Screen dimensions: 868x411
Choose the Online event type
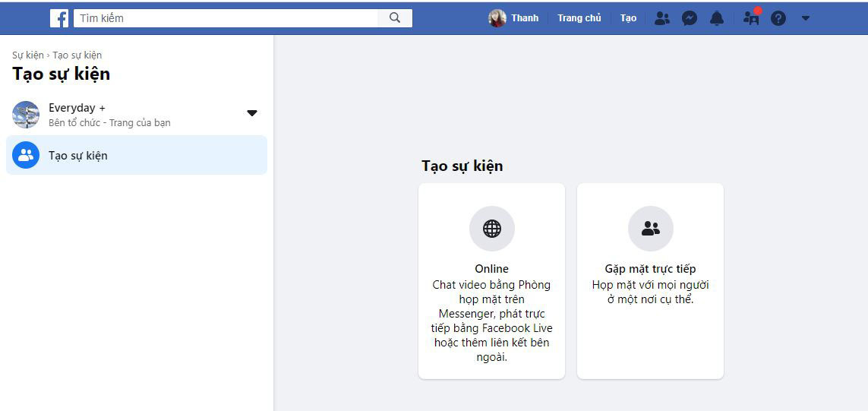[491, 281]
